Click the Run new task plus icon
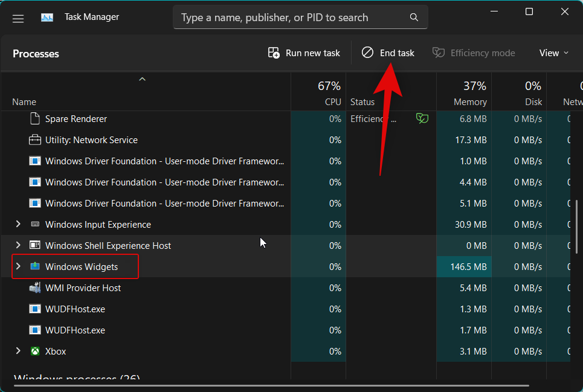Image resolution: width=583 pixels, height=392 pixels. pos(274,53)
